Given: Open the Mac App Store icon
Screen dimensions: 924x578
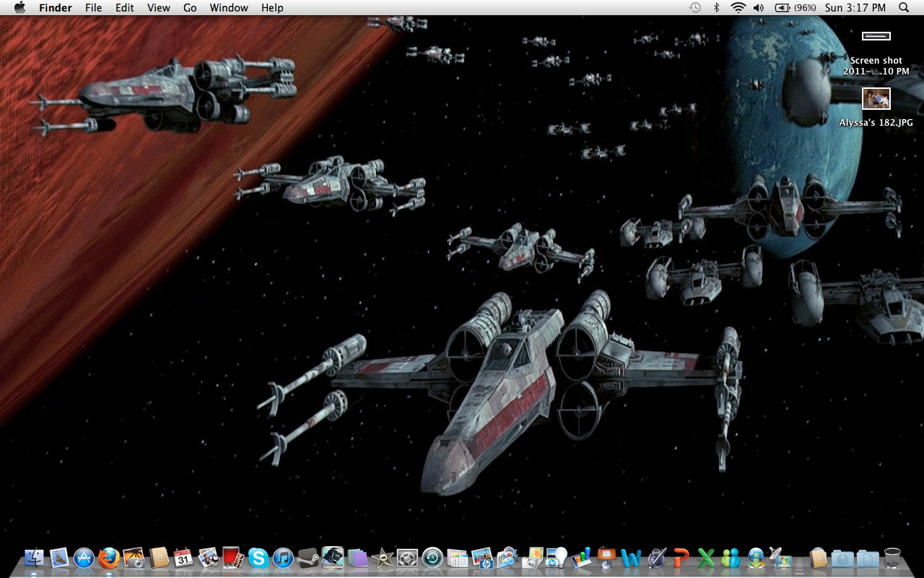Looking at the screenshot, I should pos(84,558).
